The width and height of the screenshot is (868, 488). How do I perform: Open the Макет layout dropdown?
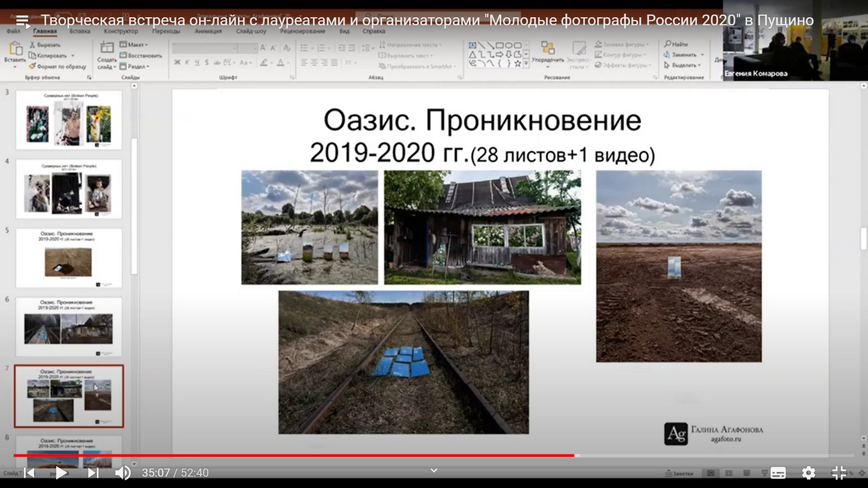point(134,45)
